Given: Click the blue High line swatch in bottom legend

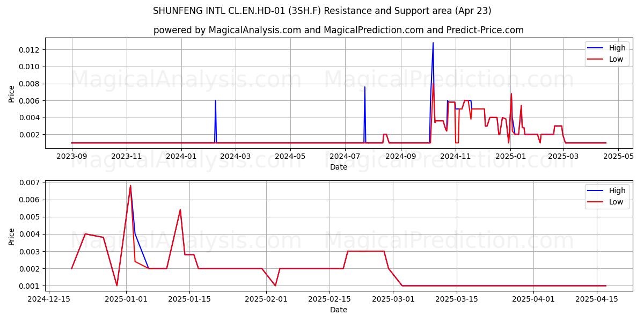Looking at the screenshot, I should click(596, 191).
